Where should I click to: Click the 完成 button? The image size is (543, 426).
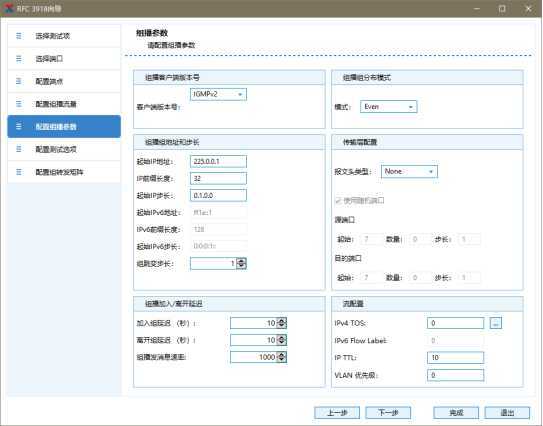456,412
